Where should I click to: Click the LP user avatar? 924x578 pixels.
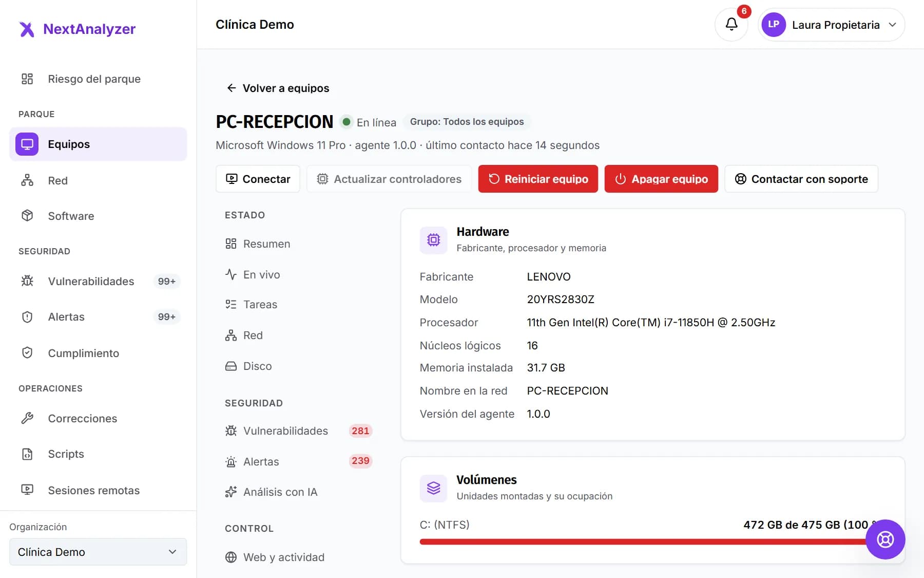pyautogui.click(x=774, y=24)
